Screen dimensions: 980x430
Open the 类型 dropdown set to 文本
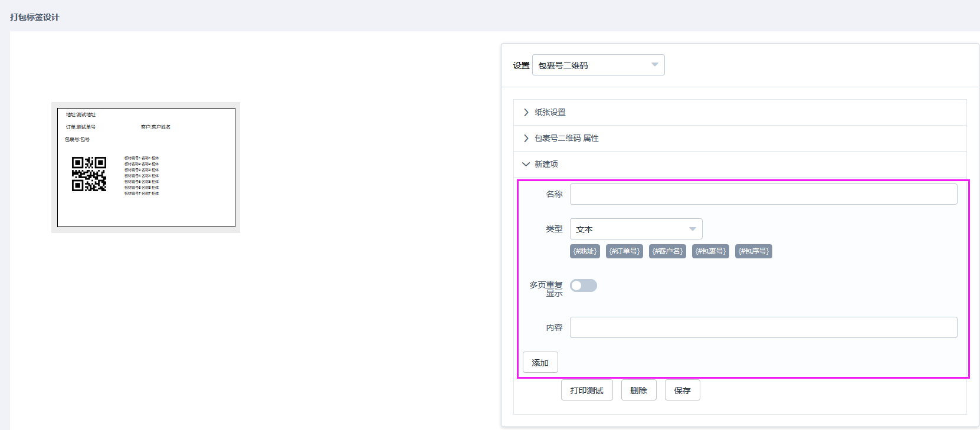pos(635,229)
